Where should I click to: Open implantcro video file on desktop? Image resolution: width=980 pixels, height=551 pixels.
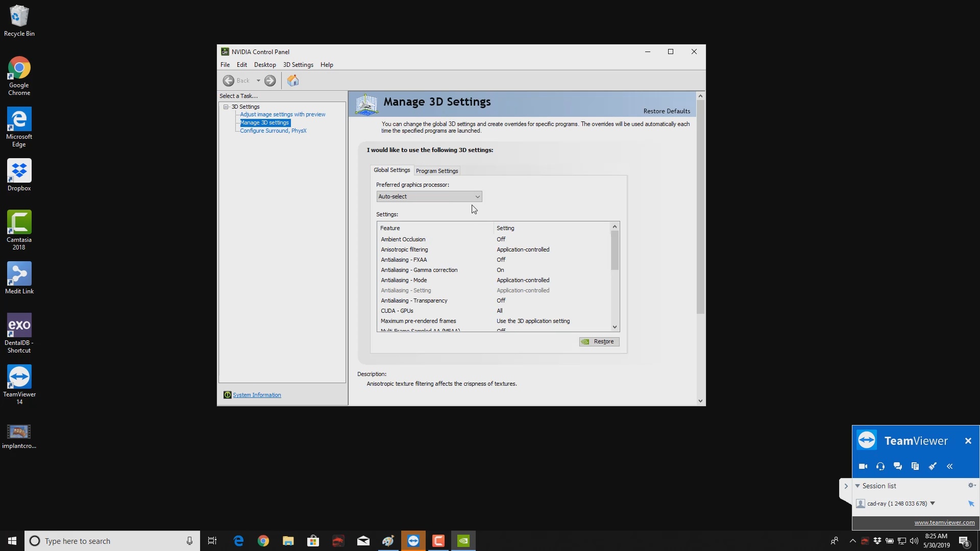coord(19,437)
